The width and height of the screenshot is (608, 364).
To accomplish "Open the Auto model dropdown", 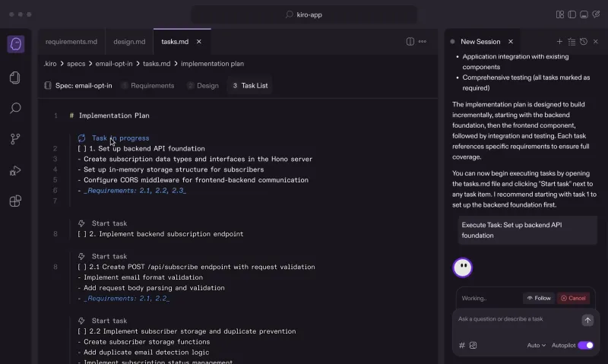I will coord(536,345).
